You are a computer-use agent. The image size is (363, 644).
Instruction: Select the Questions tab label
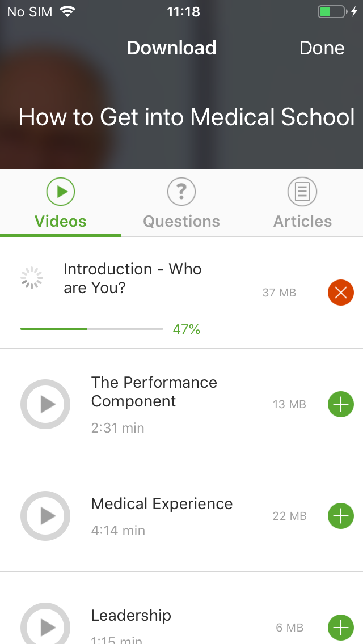pyautogui.click(x=181, y=221)
